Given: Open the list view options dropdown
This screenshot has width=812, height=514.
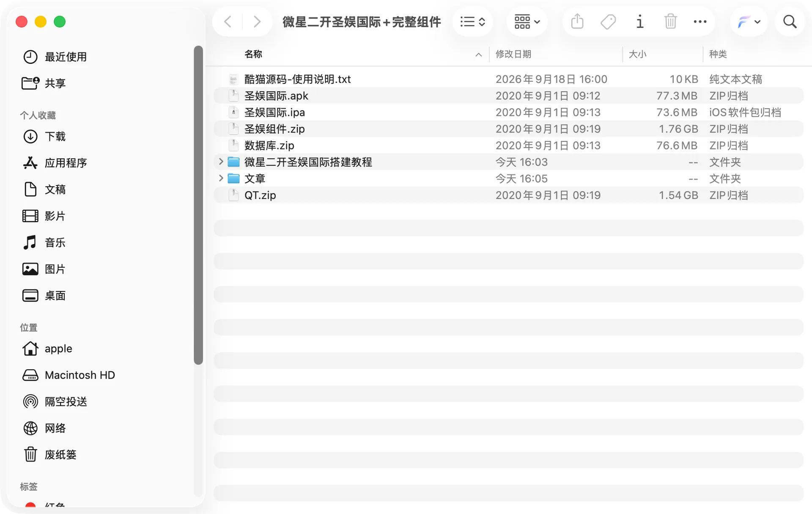Looking at the screenshot, I should 472,22.
